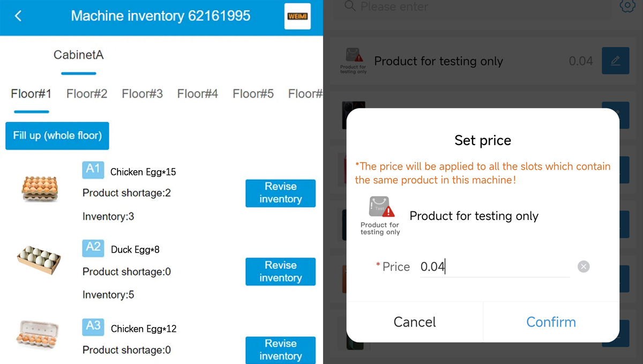The width and height of the screenshot is (643, 364).
Task: Revise inventory for slot A2 Duck Egg
Action: (x=280, y=271)
